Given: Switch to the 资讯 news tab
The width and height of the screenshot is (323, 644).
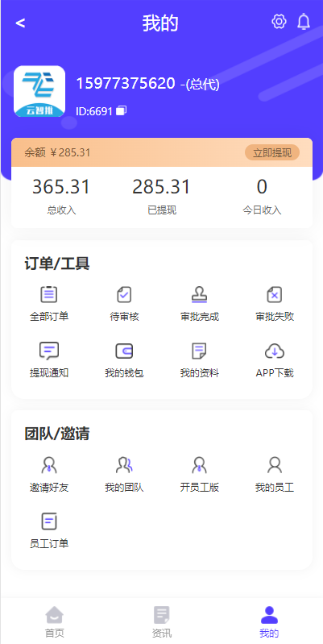Looking at the screenshot, I should [x=162, y=621].
